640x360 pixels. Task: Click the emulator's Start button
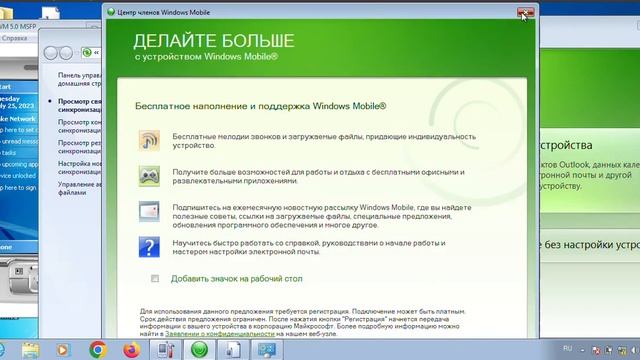[x=5, y=87]
